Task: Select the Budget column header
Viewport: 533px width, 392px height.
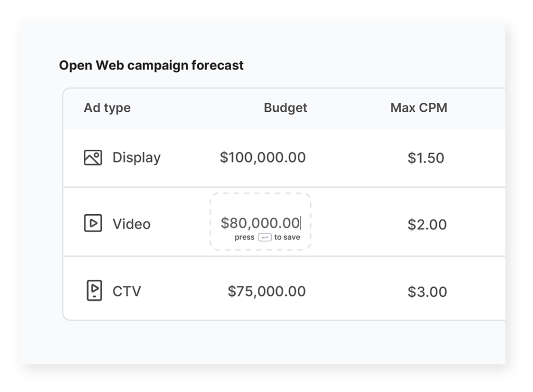Action: tap(285, 108)
